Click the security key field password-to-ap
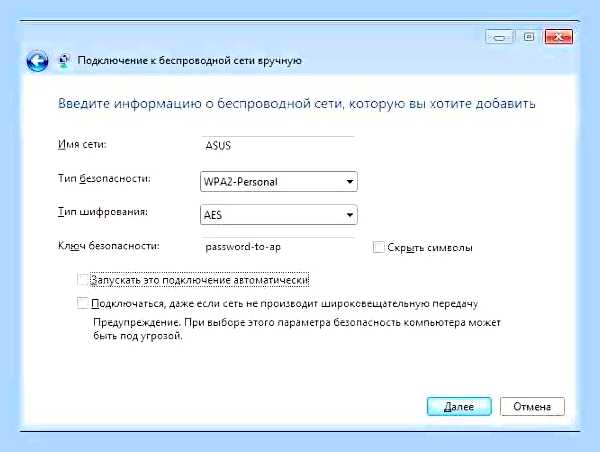 (x=278, y=247)
